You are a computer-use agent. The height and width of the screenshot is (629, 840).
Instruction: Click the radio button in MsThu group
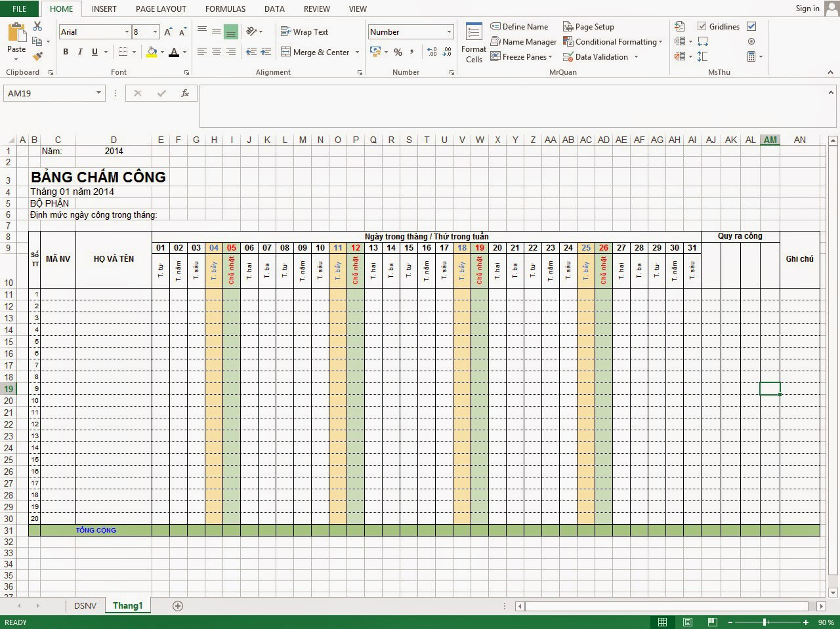point(751,41)
